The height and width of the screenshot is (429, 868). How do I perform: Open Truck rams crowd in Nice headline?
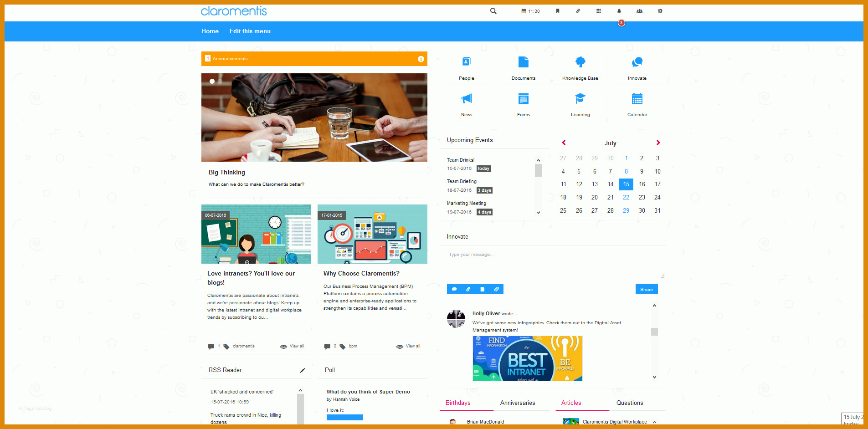click(246, 419)
